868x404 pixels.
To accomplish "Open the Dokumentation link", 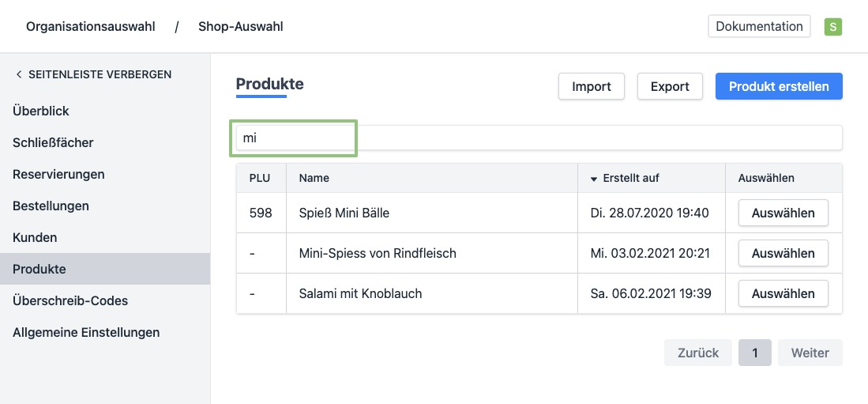I will point(758,26).
